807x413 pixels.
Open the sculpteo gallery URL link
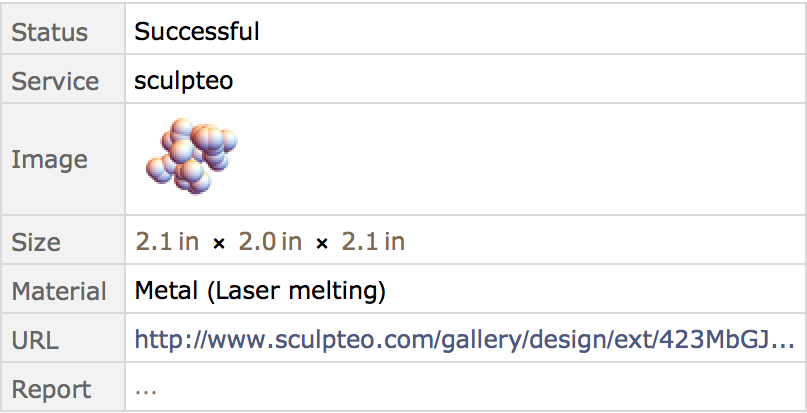[x=464, y=339]
